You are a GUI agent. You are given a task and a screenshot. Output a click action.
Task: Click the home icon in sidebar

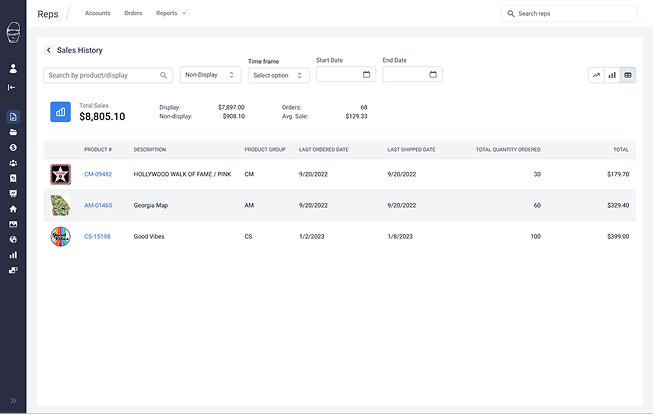pos(13,209)
